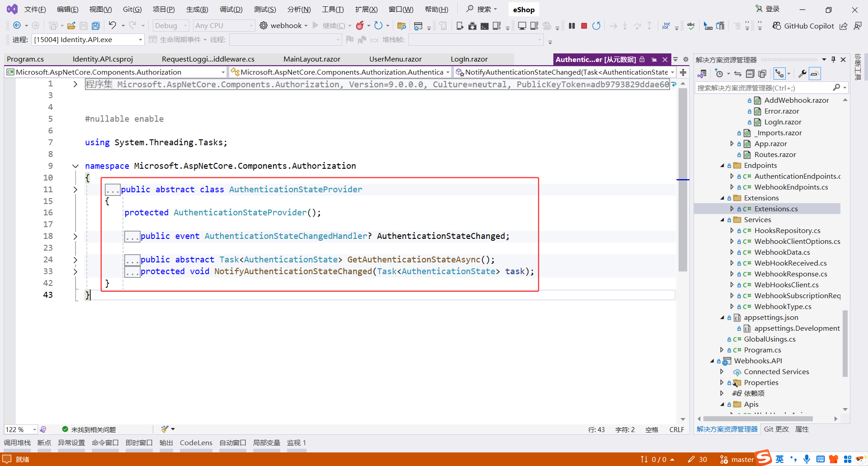Collapse the namespace block on line 9
The image size is (868, 466).
click(x=75, y=166)
